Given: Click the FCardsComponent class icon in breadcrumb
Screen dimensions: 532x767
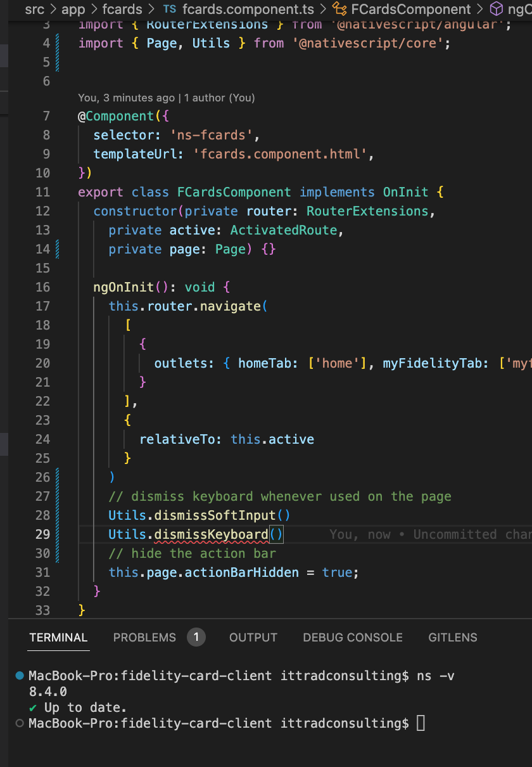Looking at the screenshot, I should 339,10.
